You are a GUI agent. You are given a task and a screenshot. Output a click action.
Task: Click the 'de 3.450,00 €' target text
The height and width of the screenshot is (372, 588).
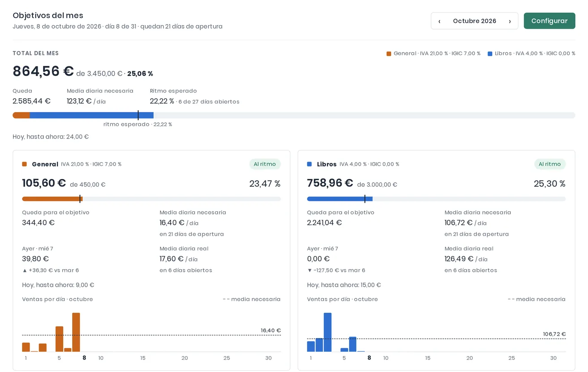tap(99, 74)
